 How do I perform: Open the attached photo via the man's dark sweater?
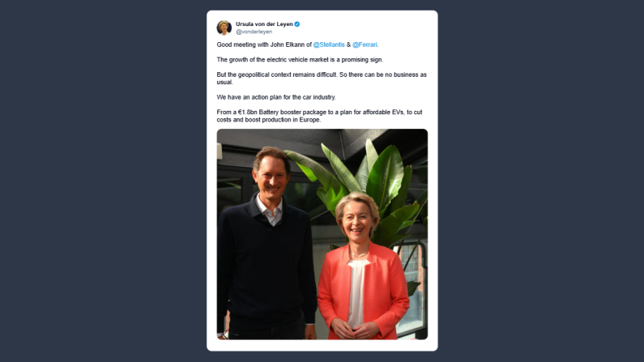tap(265, 262)
